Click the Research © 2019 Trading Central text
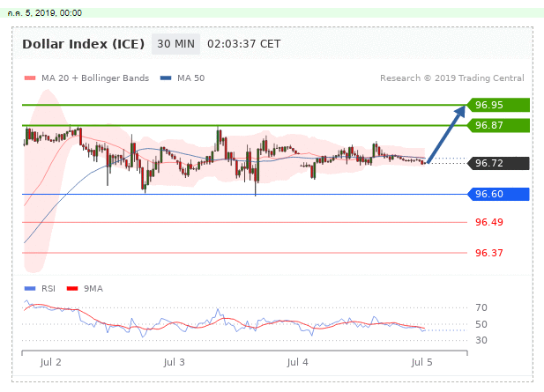 tap(452, 78)
